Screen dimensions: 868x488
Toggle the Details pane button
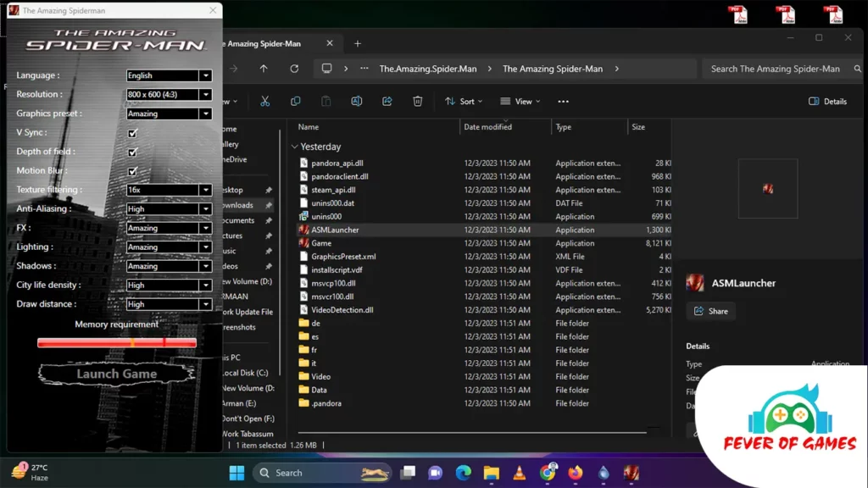(x=828, y=102)
